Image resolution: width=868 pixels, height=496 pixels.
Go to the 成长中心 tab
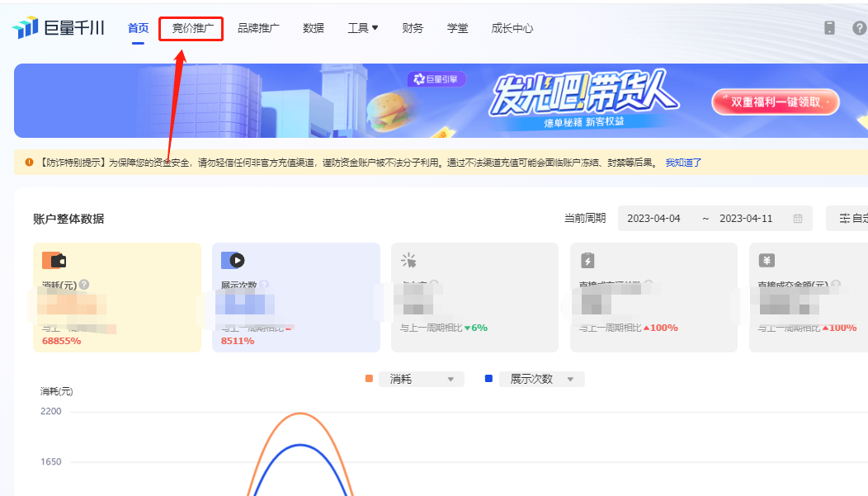point(512,28)
